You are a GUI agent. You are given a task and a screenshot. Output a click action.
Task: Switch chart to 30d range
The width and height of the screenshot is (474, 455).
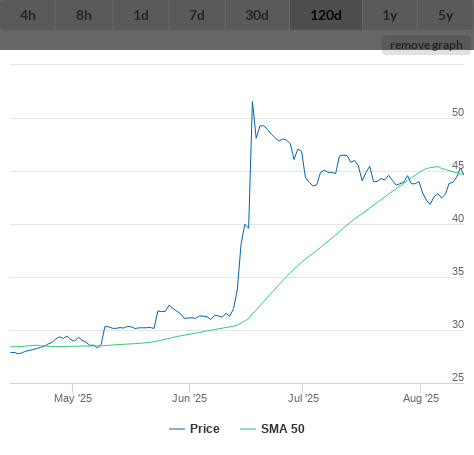coord(257,15)
